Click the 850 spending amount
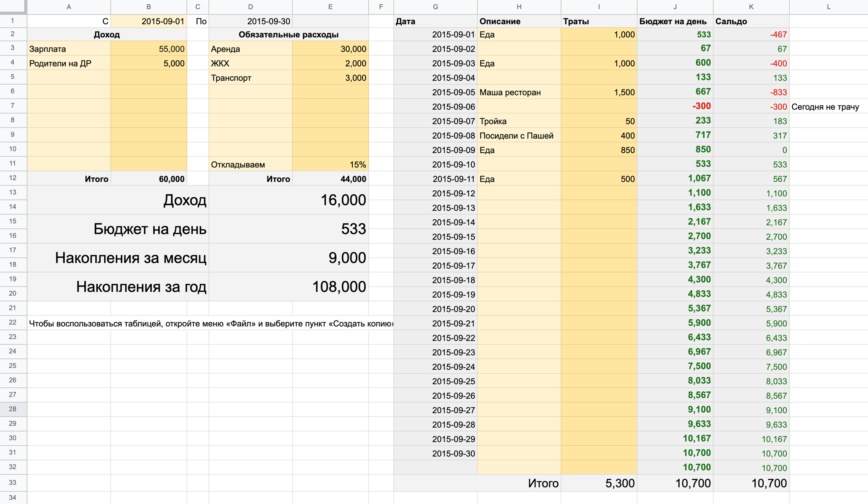Screen dimensions: 868x504 599,150
